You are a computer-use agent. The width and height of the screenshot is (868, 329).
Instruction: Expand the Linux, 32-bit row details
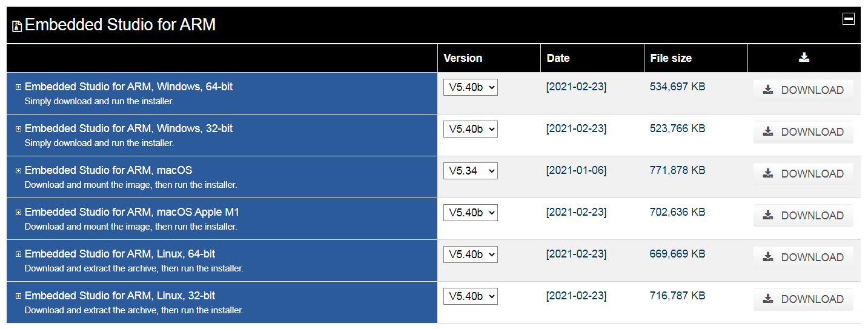point(18,296)
